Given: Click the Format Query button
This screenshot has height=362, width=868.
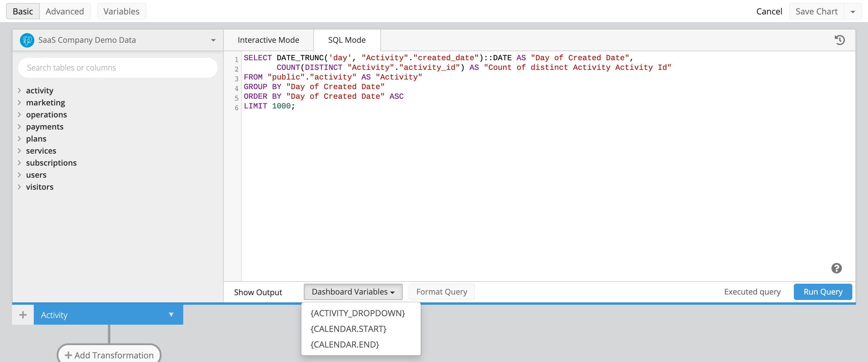Looking at the screenshot, I should [x=442, y=292].
